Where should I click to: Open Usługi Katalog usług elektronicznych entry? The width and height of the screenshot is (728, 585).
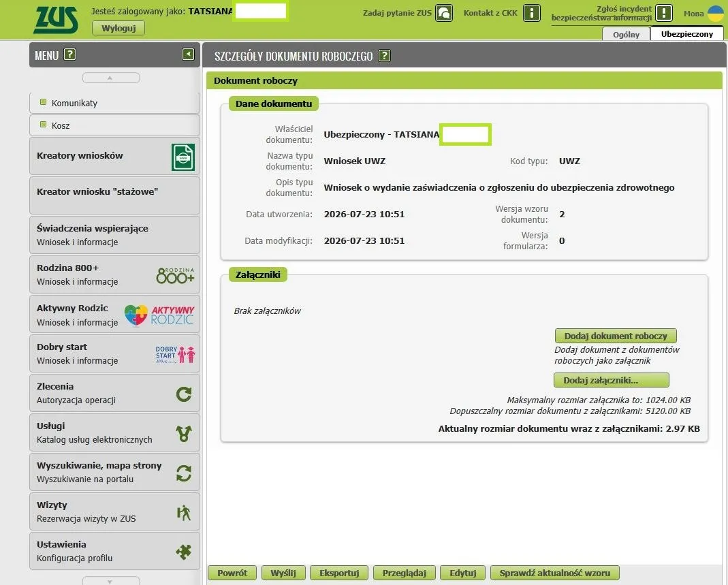click(114, 432)
